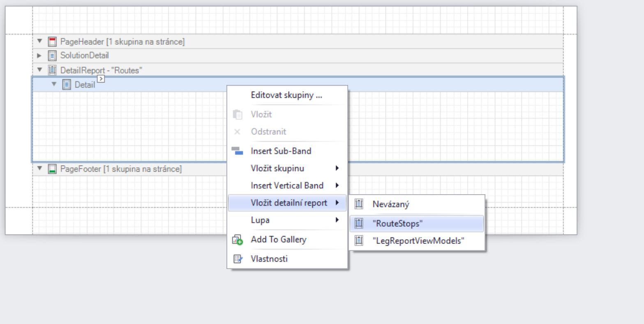Collapse the PageFooter band triangle
Viewport: 644px width, 324px height.
coord(39,169)
